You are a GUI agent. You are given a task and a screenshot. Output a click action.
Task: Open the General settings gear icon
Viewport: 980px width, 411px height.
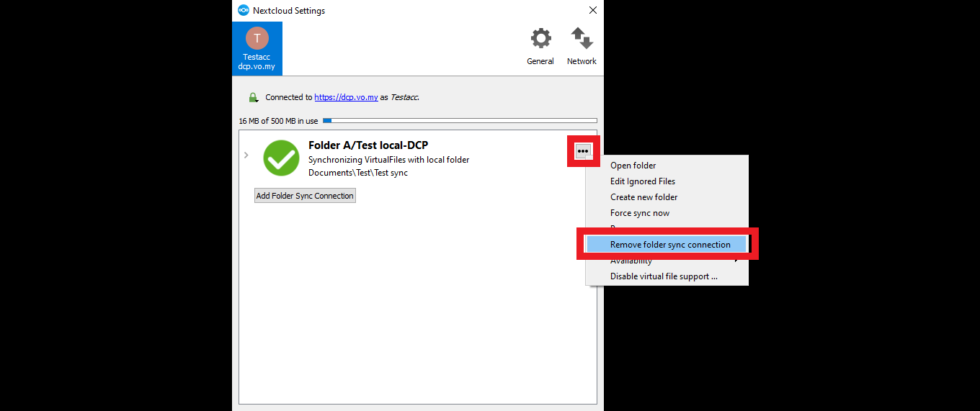click(x=540, y=40)
